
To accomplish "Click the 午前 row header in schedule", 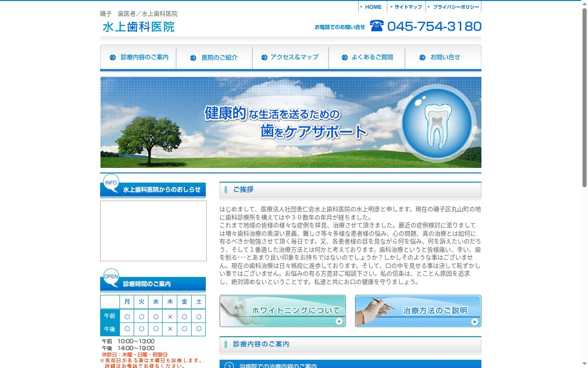I will [x=110, y=316].
